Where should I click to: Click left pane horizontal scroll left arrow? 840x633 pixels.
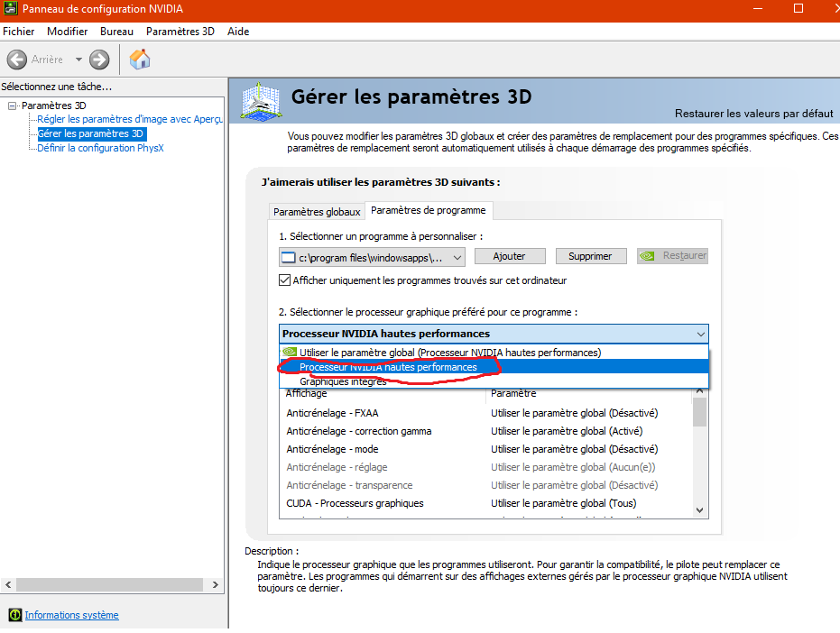point(8,585)
